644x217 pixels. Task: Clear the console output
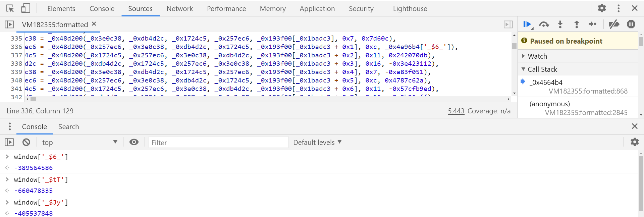click(26, 142)
